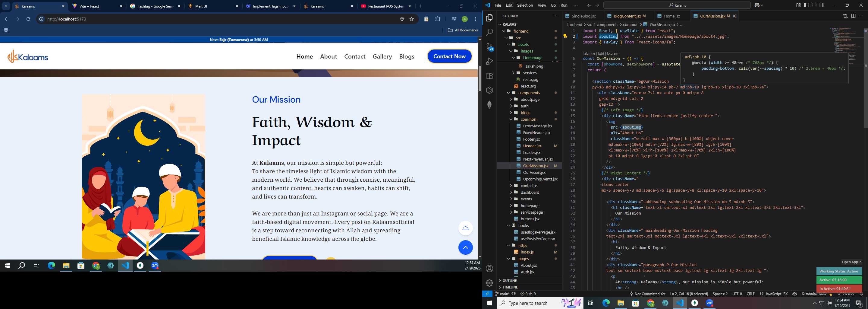This screenshot has width=868, height=309.
Task: Open the File menu in VS Code
Action: point(498,5)
